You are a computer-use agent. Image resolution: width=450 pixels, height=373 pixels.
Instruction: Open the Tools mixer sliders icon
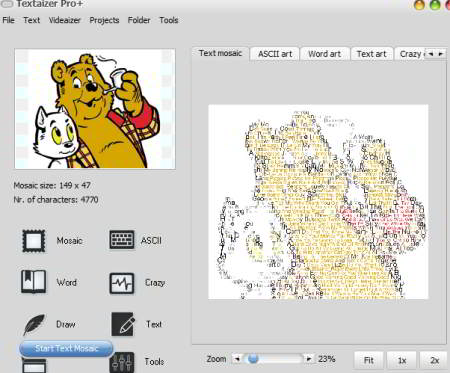click(122, 363)
